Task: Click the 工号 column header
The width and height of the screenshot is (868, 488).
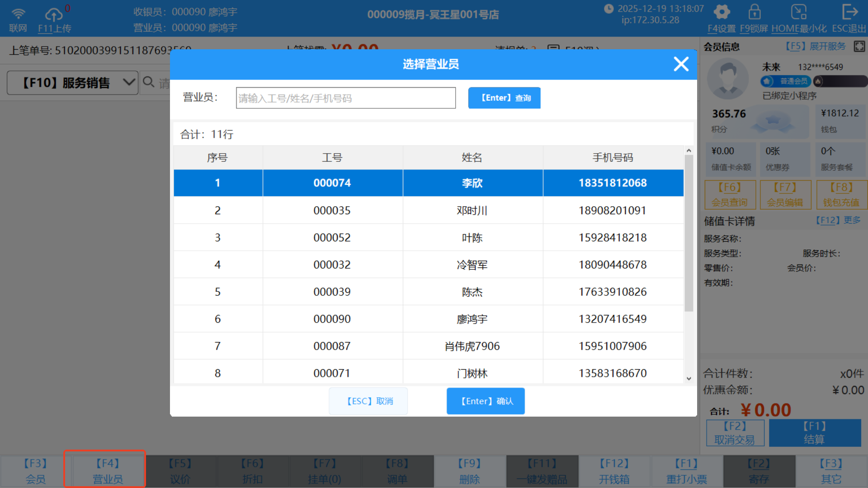Action: pos(332,158)
